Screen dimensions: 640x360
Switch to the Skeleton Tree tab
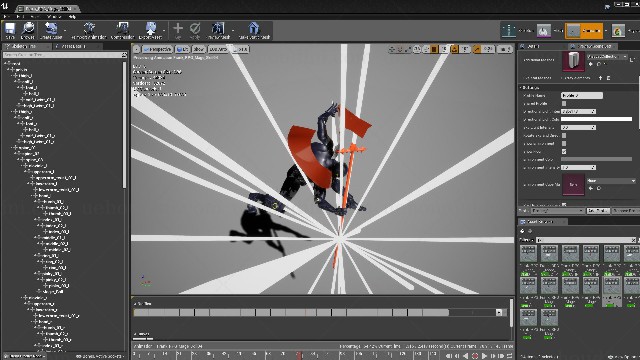tap(25, 46)
